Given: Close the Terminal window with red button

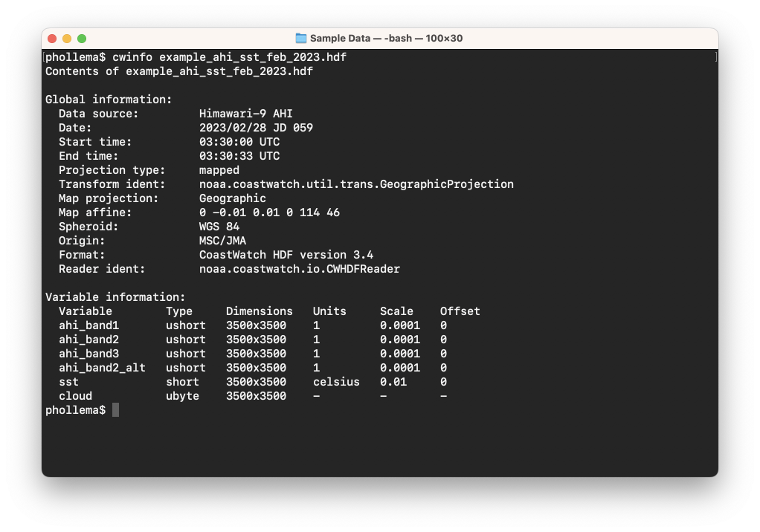Looking at the screenshot, I should [52, 38].
